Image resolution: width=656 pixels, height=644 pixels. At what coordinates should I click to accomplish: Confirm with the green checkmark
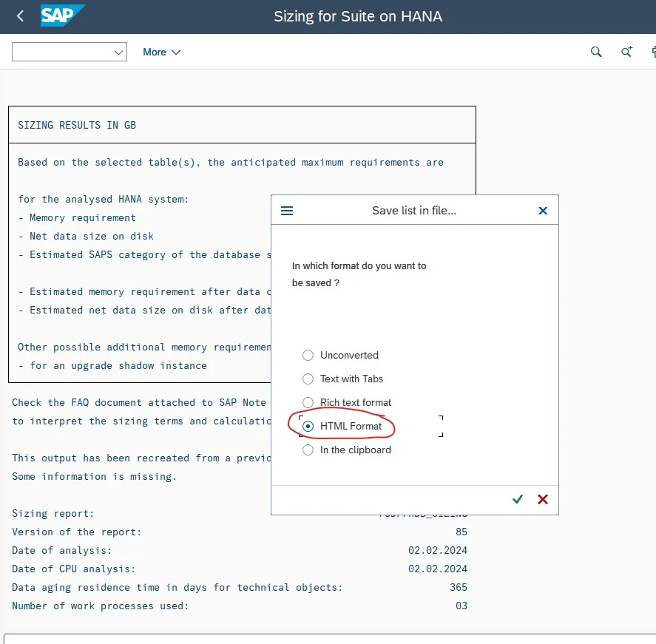[x=518, y=499]
